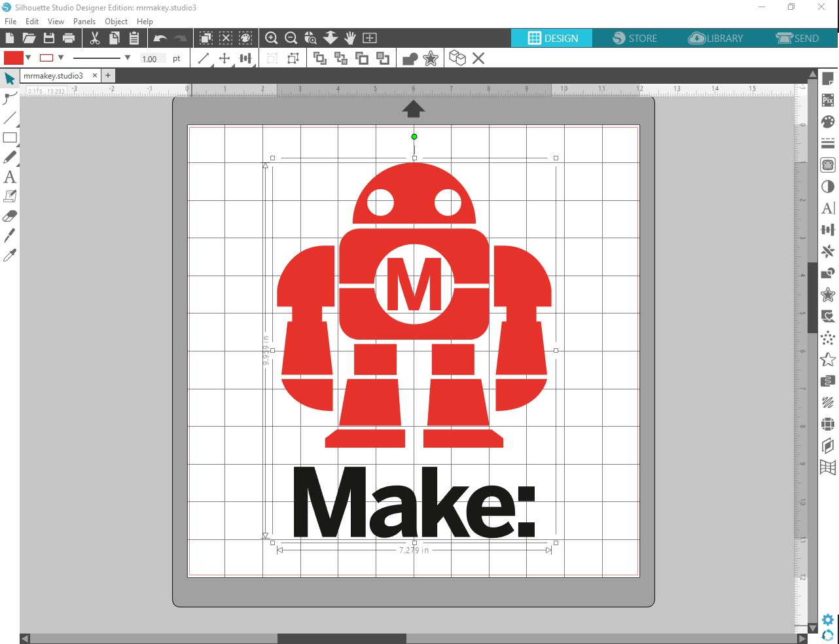Activate the drag-zoom arrows tool
This screenshot has width=839, height=644.
tap(330, 38)
